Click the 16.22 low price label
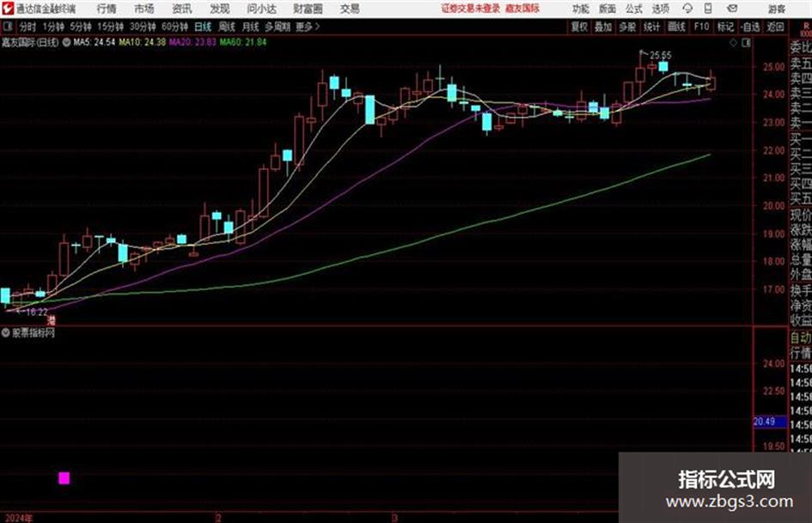812x523 pixels. pyautogui.click(x=37, y=313)
